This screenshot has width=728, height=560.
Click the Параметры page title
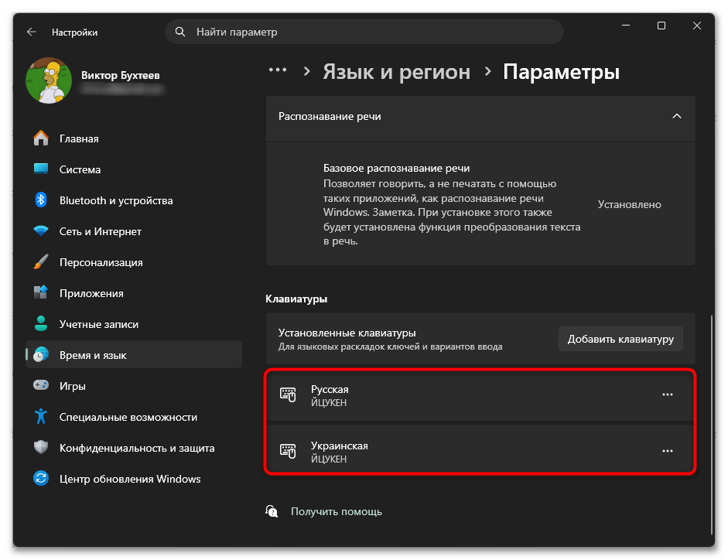[x=562, y=72]
